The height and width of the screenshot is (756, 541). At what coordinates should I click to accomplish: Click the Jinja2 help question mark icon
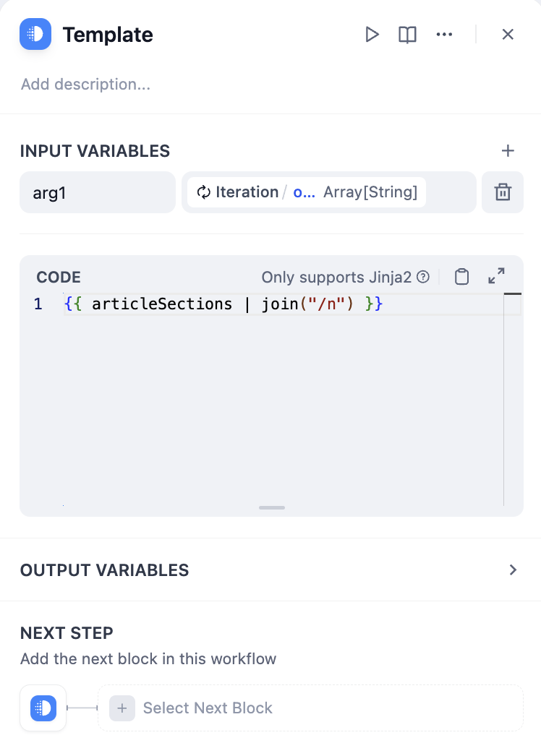pos(424,277)
